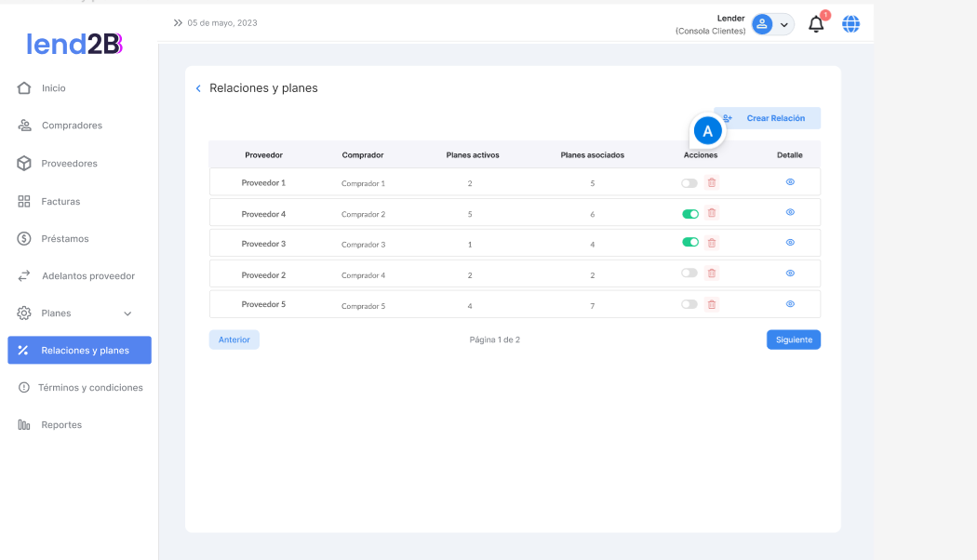Go to Facturas in the sidebar
The height and width of the screenshot is (560, 977).
(x=60, y=201)
